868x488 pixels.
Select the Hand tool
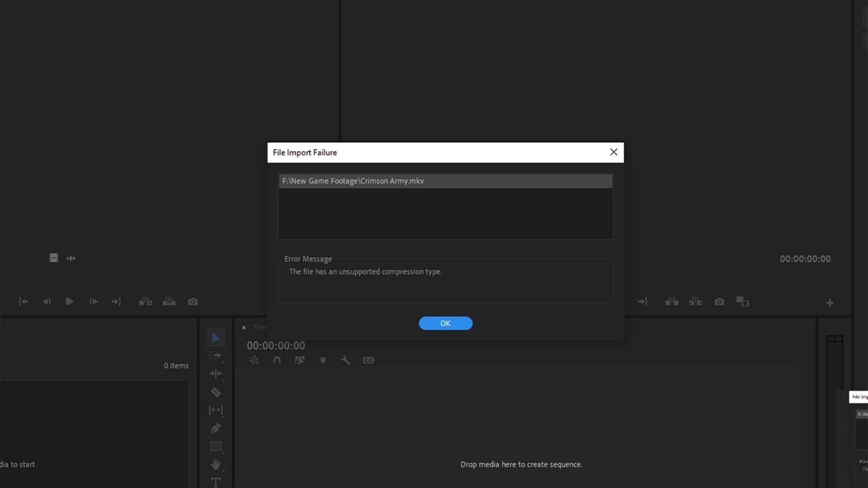(x=215, y=464)
